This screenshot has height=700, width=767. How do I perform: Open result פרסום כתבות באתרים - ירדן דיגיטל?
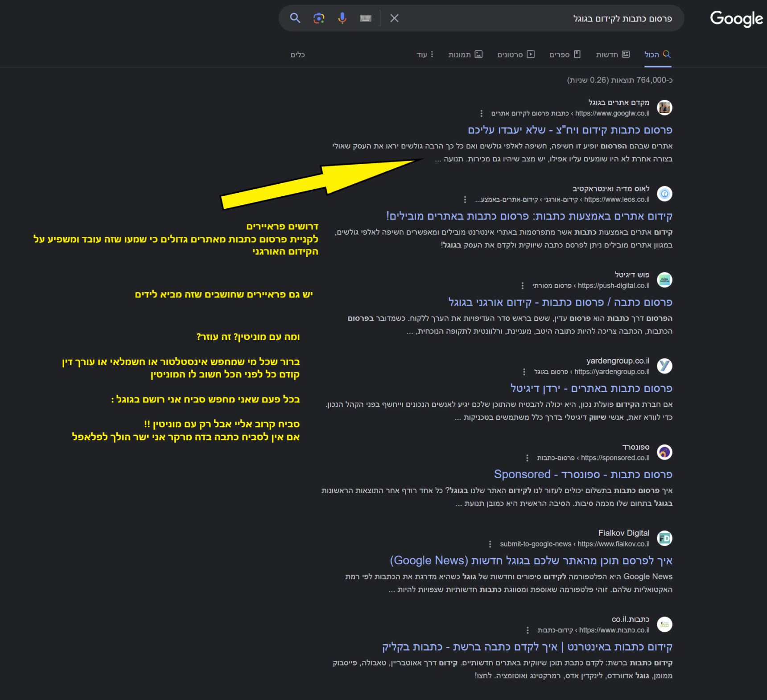pos(591,388)
